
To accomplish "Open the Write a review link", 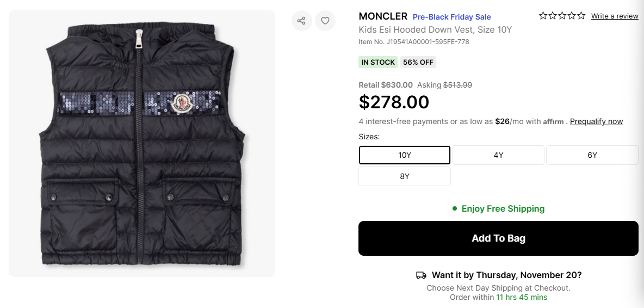I will (615, 16).
